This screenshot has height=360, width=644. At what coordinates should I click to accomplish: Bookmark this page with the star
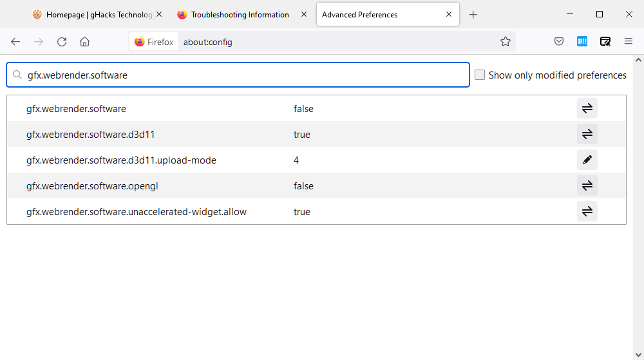pyautogui.click(x=505, y=41)
